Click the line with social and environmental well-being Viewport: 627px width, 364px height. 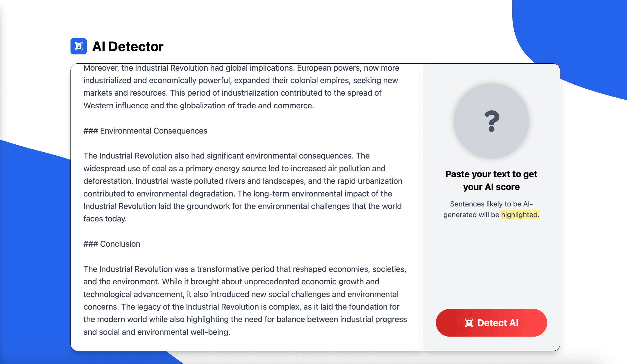(x=157, y=332)
